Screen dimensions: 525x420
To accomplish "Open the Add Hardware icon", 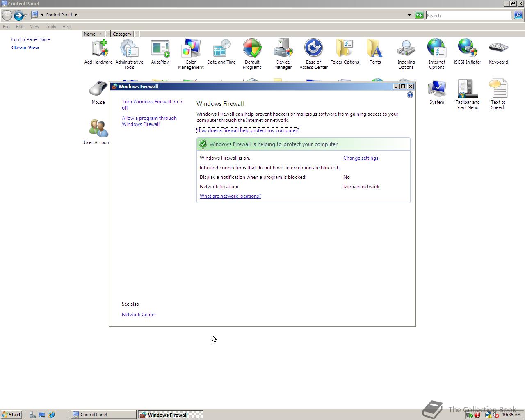I will tap(98, 52).
